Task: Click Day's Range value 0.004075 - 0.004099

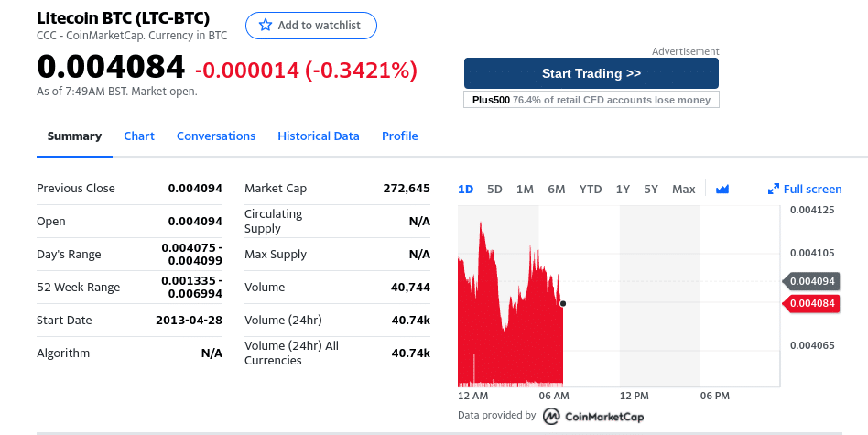Action: (x=191, y=254)
